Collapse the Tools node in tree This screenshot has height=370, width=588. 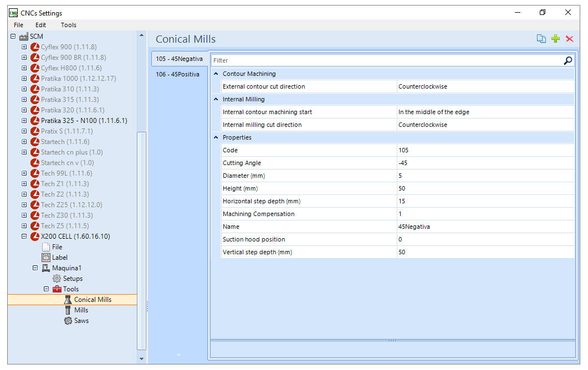pyautogui.click(x=46, y=289)
